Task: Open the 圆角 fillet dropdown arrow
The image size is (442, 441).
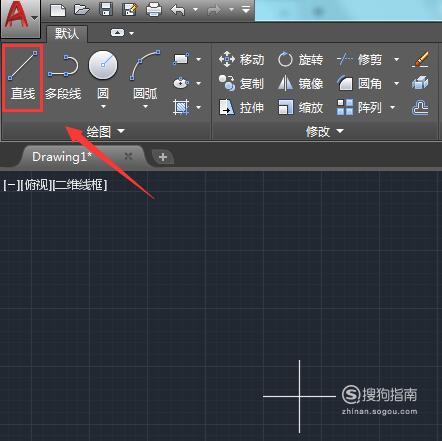Action: [x=396, y=83]
